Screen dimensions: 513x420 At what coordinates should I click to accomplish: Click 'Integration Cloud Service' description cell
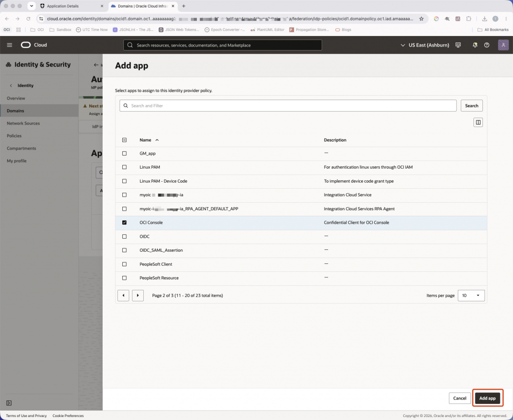click(348, 195)
